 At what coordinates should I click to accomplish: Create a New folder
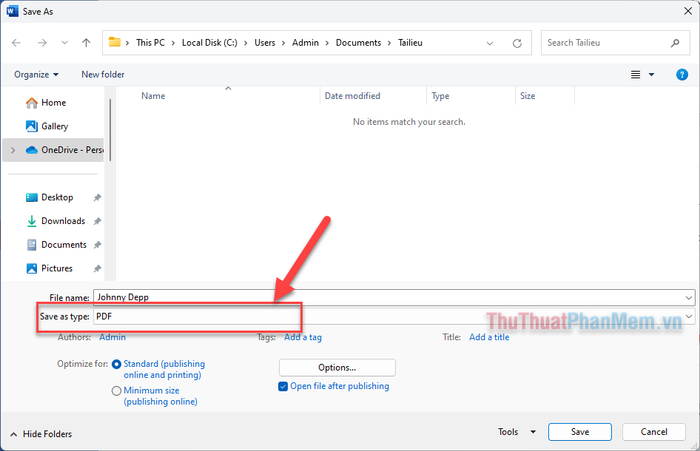click(103, 75)
